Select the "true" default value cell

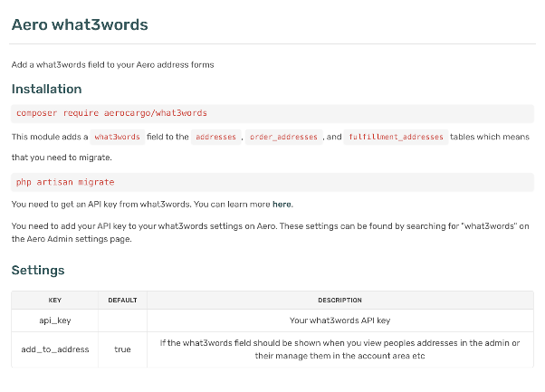(x=123, y=349)
